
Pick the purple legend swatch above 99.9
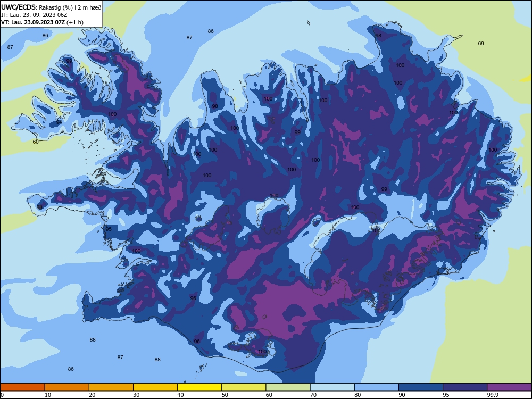point(509,387)
